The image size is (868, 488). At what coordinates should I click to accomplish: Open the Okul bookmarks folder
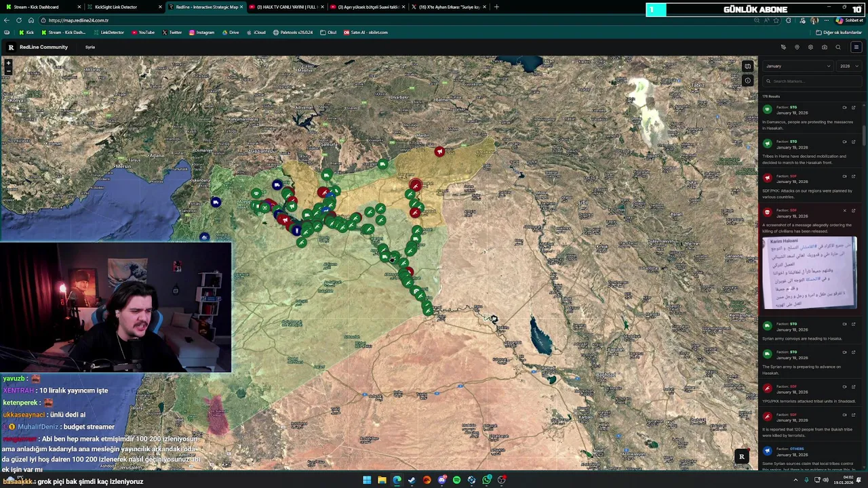pyautogui.click(x=329, y=33)
